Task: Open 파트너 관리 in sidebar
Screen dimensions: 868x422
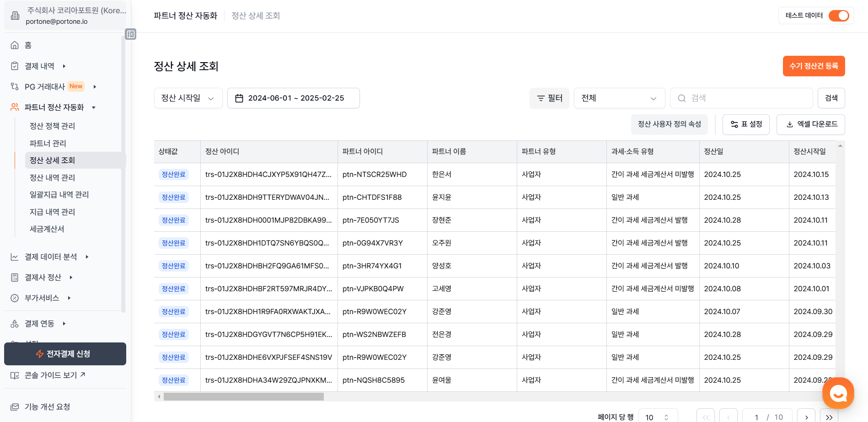Action: (x=48, y=143)
